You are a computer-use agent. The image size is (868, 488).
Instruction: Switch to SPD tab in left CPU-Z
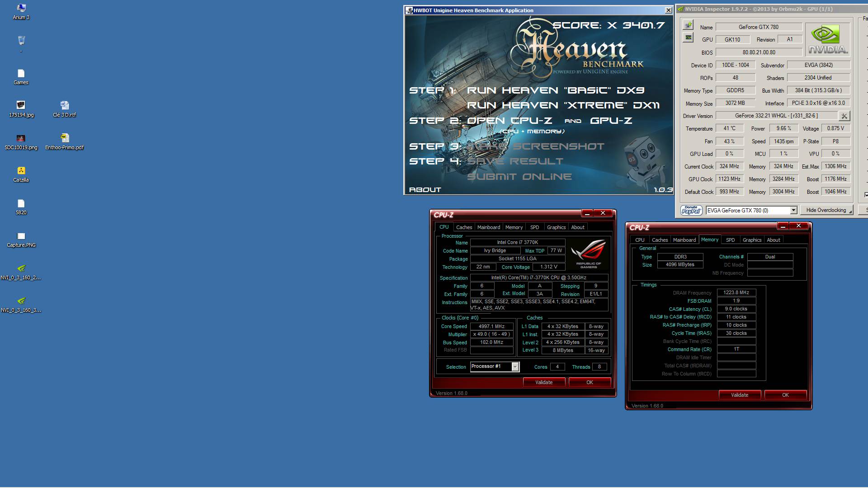tap(534, 227)
